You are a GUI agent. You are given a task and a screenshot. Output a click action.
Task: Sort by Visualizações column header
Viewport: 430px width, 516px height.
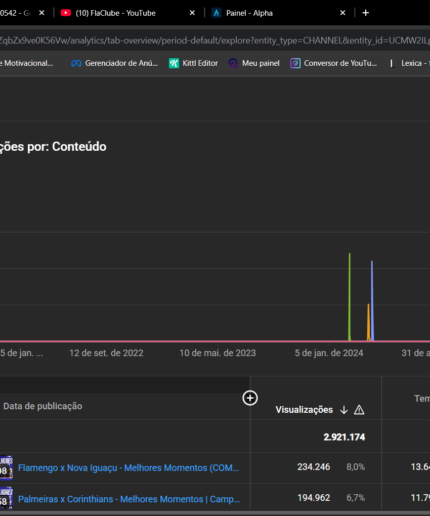(x=304, y=410)
